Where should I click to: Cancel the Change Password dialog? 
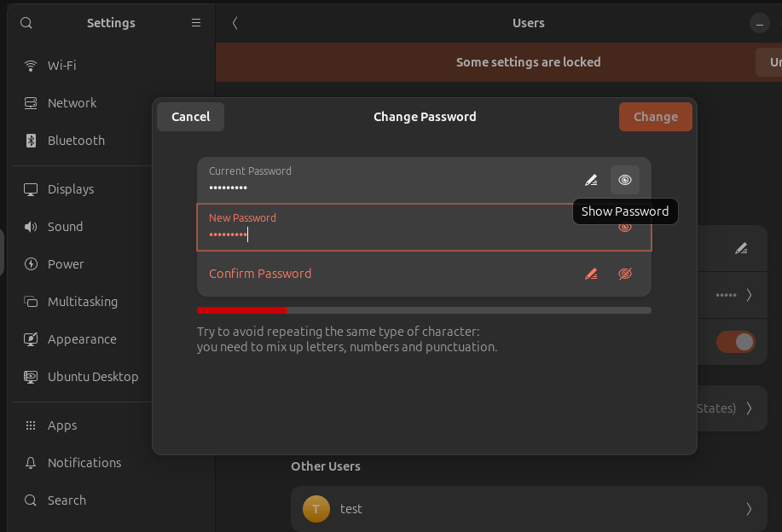[190, 117]
